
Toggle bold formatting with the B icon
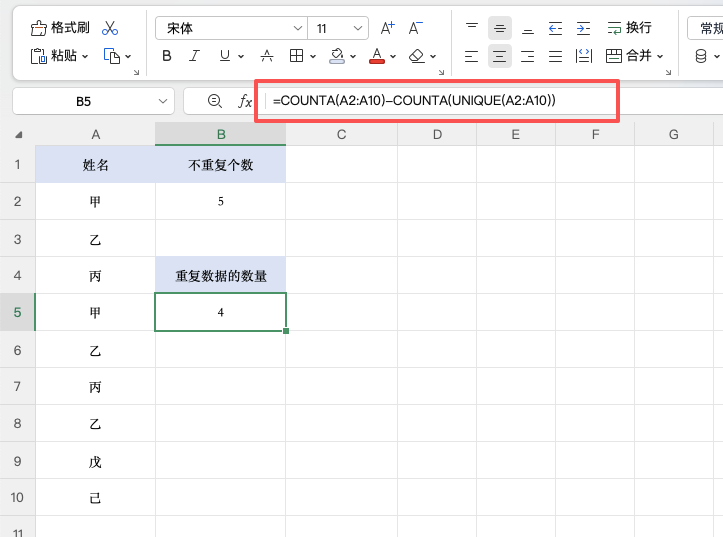(167, 56)
